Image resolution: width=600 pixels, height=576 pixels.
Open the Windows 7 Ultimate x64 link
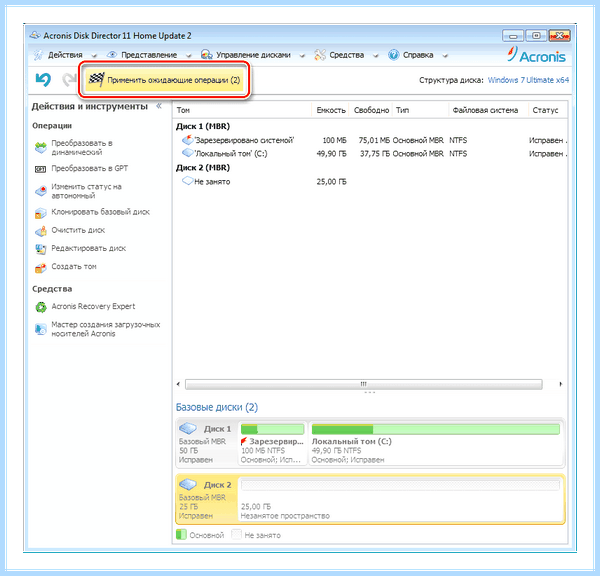528,80
